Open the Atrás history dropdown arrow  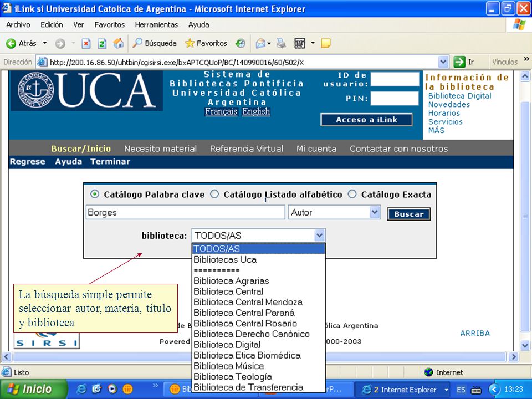45,43
